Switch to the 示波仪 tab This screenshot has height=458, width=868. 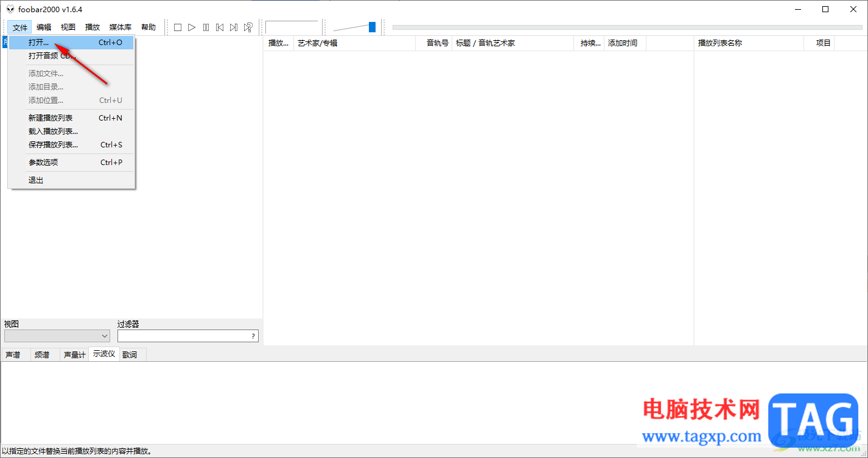tap(104, 354)
